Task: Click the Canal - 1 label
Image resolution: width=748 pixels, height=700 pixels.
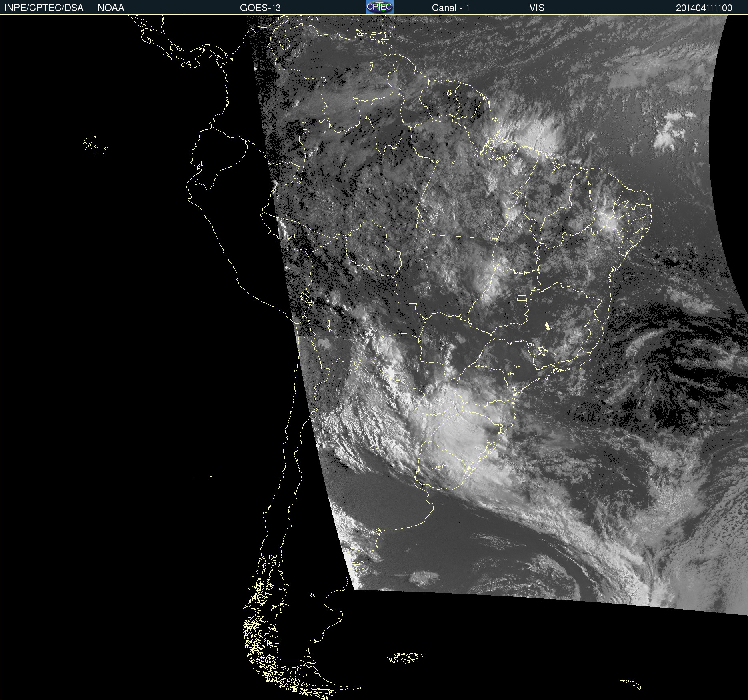Action: point(451,8)
